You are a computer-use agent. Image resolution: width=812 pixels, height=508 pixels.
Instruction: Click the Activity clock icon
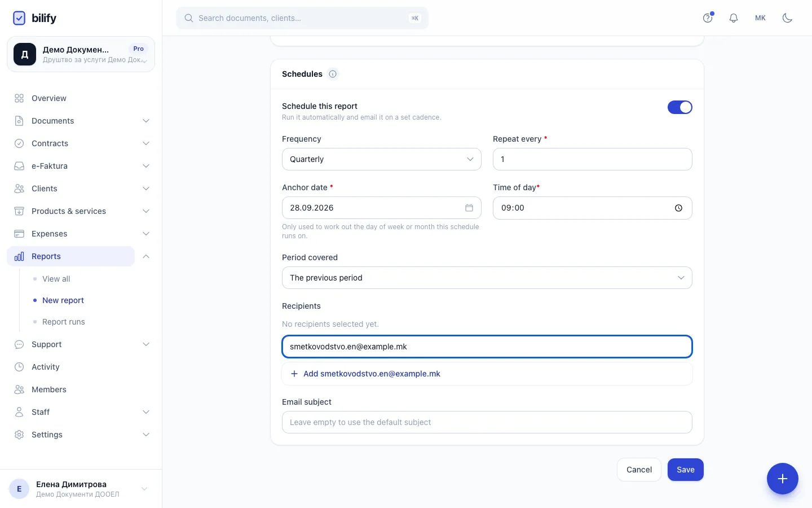click(x=19, y=367)
